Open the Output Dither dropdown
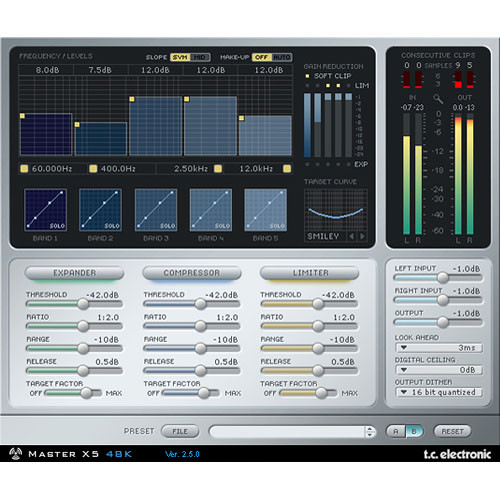Viewport: 500px width, 500px height. click(439, 392)
